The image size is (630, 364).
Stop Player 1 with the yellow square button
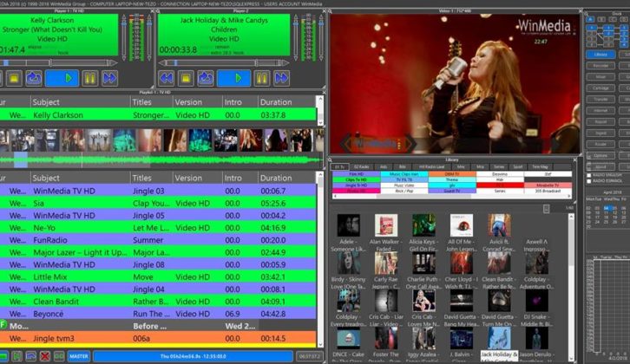click(x=14, y=78)
